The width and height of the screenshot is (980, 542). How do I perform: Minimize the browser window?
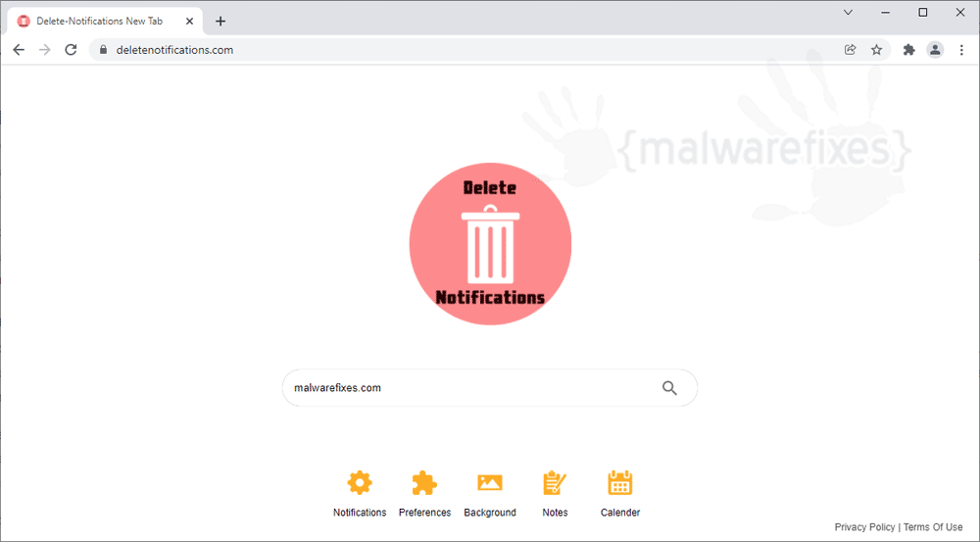click(x=886, y=13)
